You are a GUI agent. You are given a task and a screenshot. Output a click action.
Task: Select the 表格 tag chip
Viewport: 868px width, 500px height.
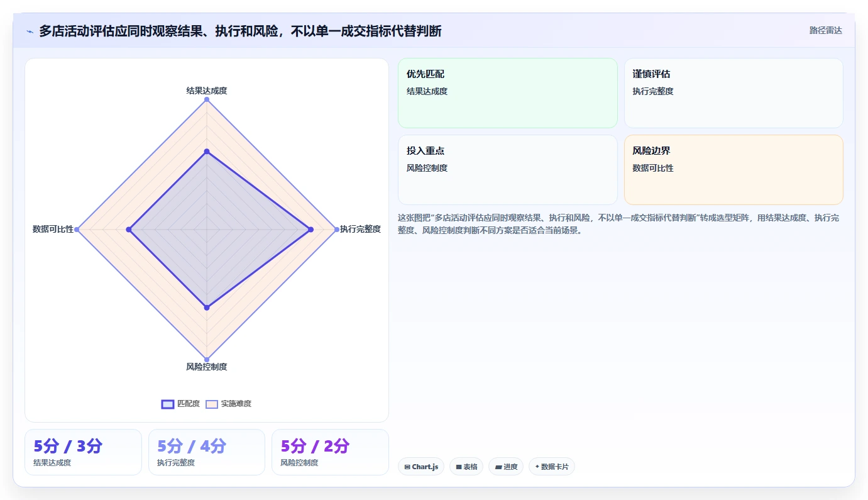[466, 467]
